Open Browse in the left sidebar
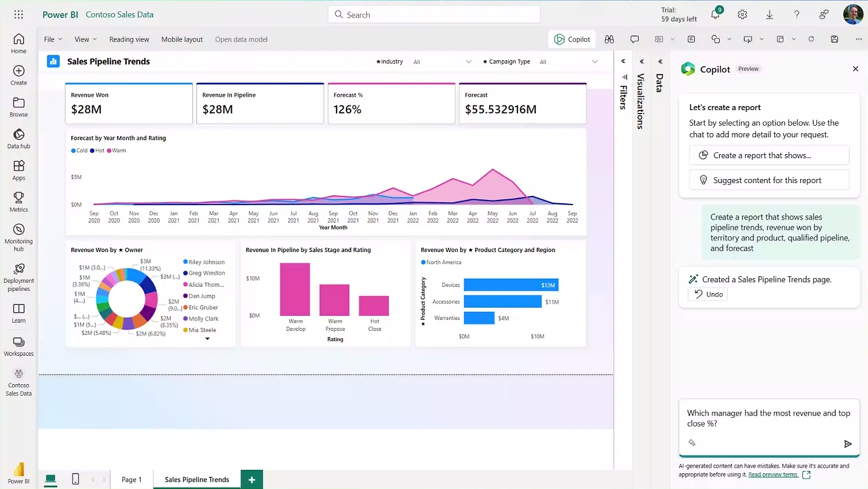Viewport: 868px width, 489px height. pos(19,107)
